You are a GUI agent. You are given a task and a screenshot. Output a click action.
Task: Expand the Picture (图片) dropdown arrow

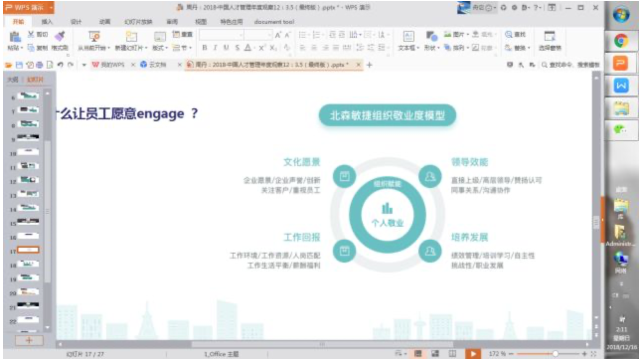coord(468,35)
